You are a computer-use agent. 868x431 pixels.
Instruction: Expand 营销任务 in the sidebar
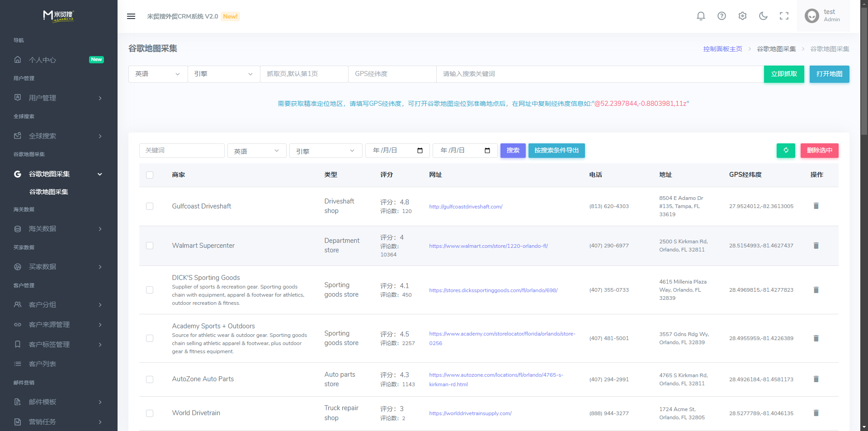(59, 422)
